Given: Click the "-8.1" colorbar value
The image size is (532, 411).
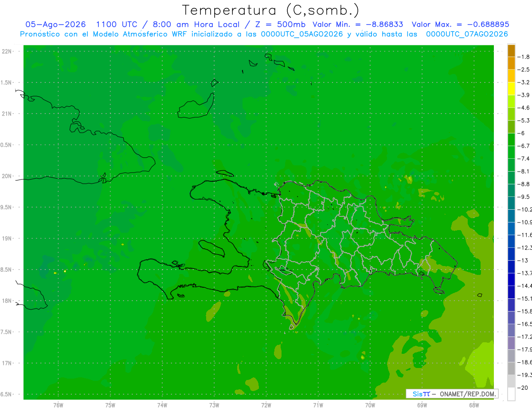Looking at the screenshot, I should [524, 171].
